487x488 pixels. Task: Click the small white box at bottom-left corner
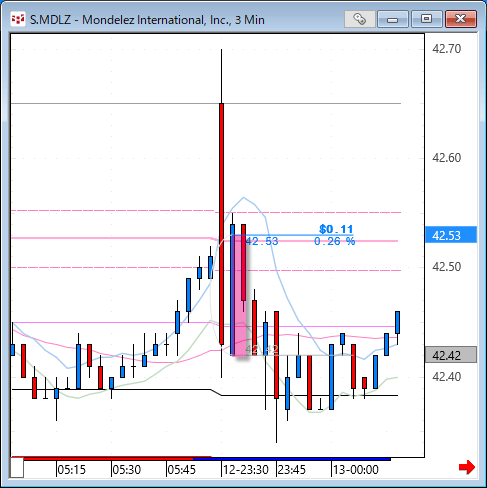(x=17, y=468)
